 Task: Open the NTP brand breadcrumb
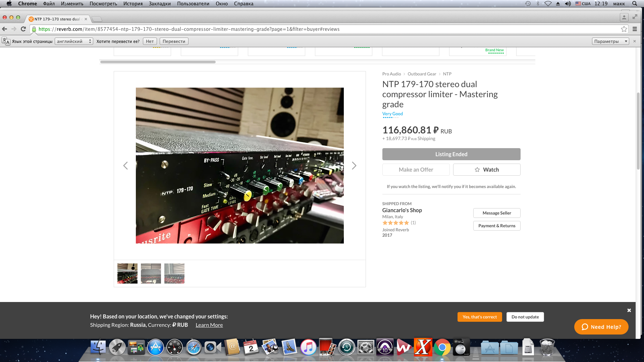point(447,74)
